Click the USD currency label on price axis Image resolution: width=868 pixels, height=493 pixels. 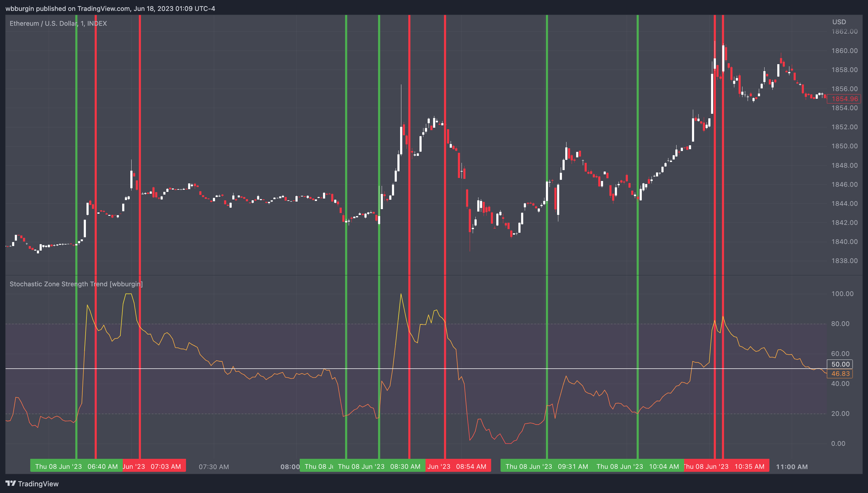[x=839, y=22]
